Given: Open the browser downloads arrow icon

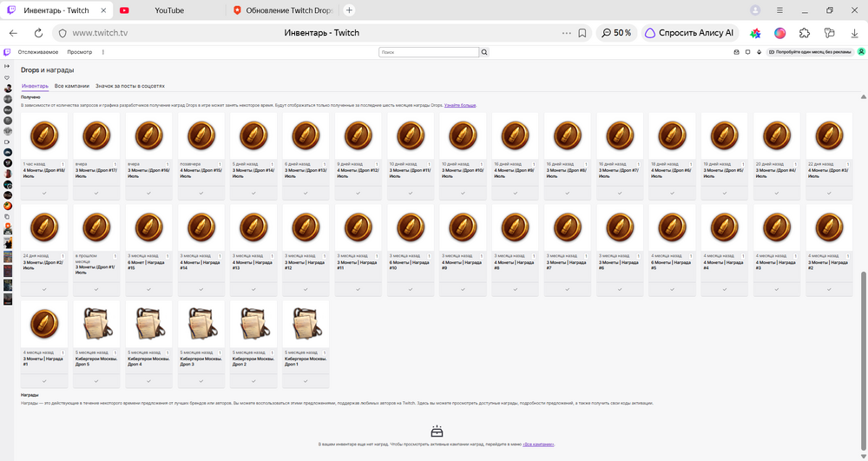Looking at the screenshot, I should pos(854,33).
